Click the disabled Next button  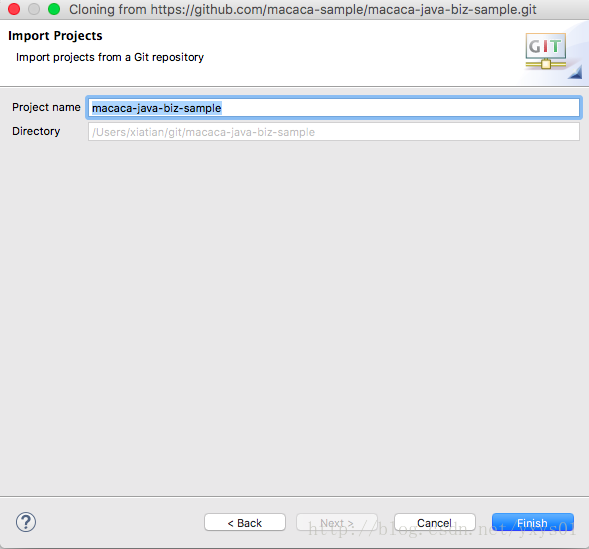[337, 522]
